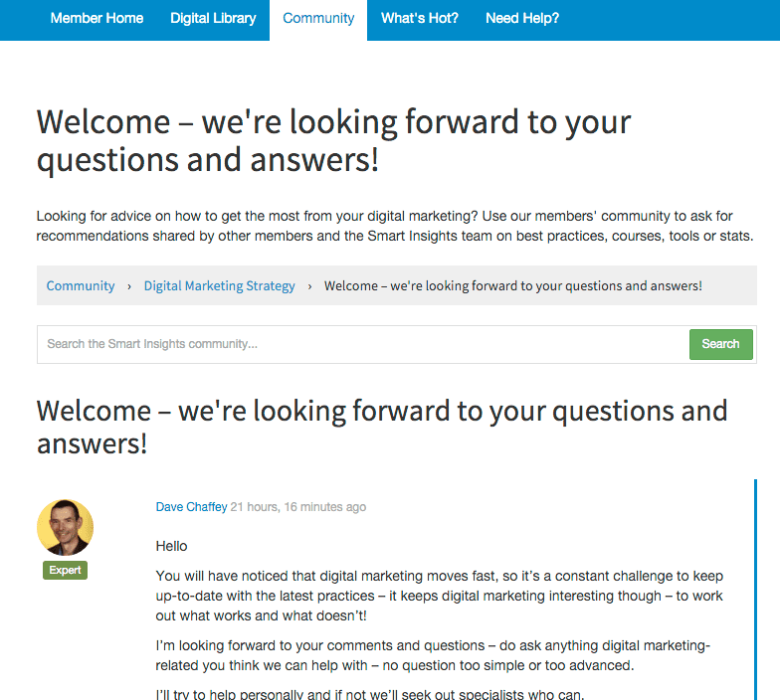Open Dave Chaffey's author name link

tap(191, 507)
